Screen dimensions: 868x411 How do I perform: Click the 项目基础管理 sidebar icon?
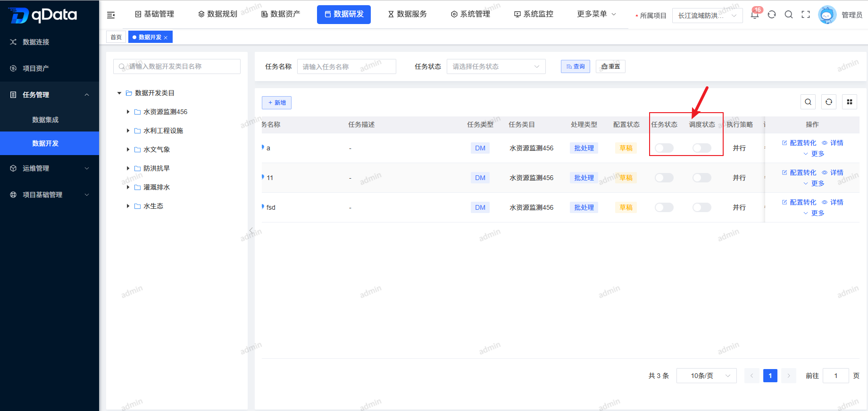pos(13,195)
